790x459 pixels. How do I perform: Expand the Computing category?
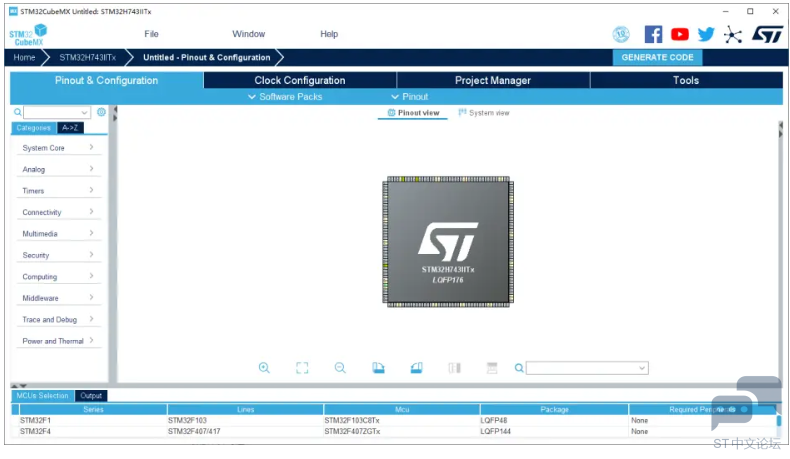[58, 276]
